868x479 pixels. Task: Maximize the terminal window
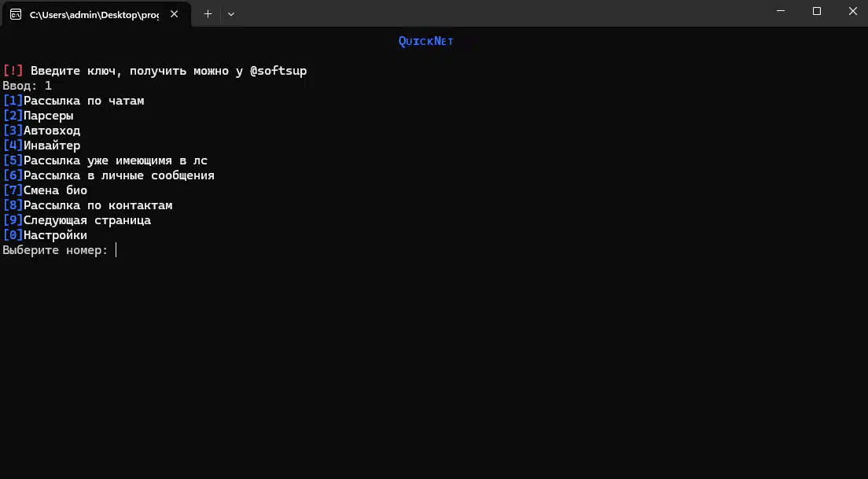(x=817, y=11)
